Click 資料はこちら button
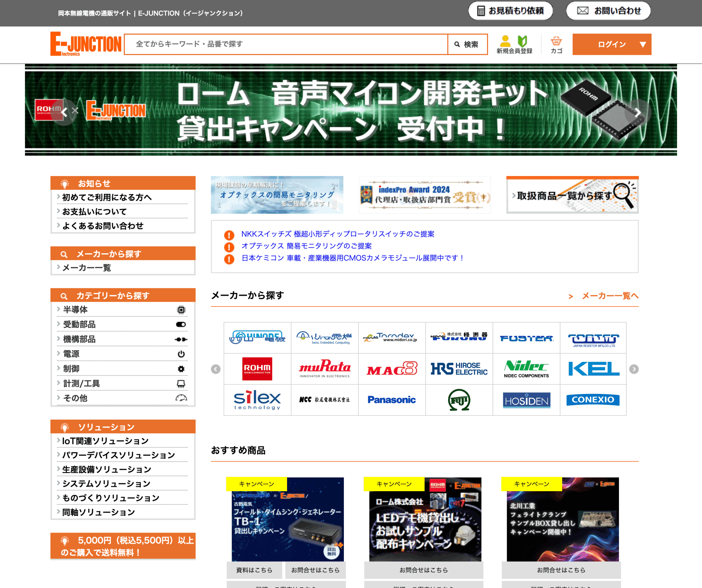This screenshot has height=588, width=702. [x=254, y=570]
